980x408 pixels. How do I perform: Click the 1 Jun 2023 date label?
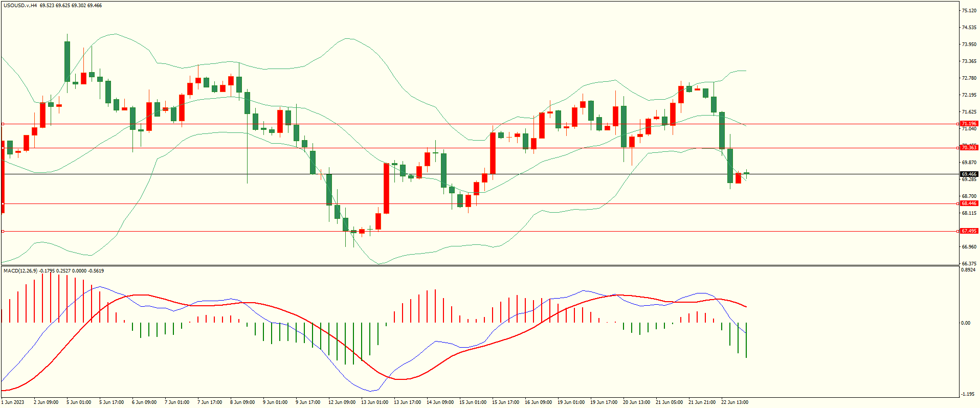click(13, 402)
